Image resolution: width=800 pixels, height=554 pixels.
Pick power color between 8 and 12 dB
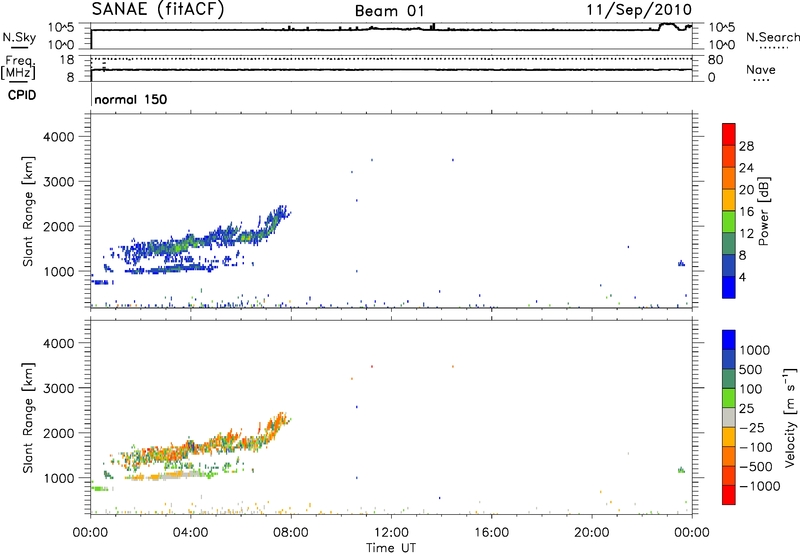tap(729, 244)
